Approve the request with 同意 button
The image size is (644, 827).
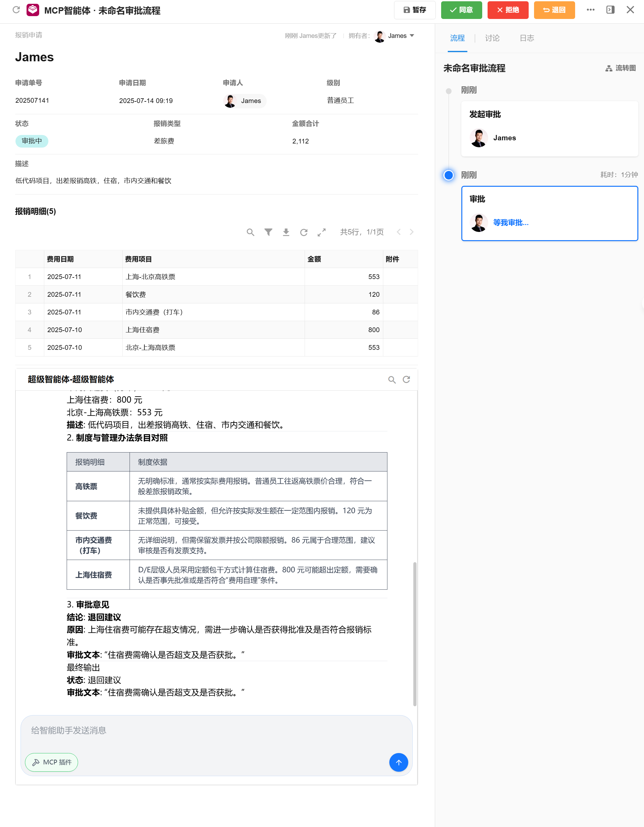(x=461, y=10)
